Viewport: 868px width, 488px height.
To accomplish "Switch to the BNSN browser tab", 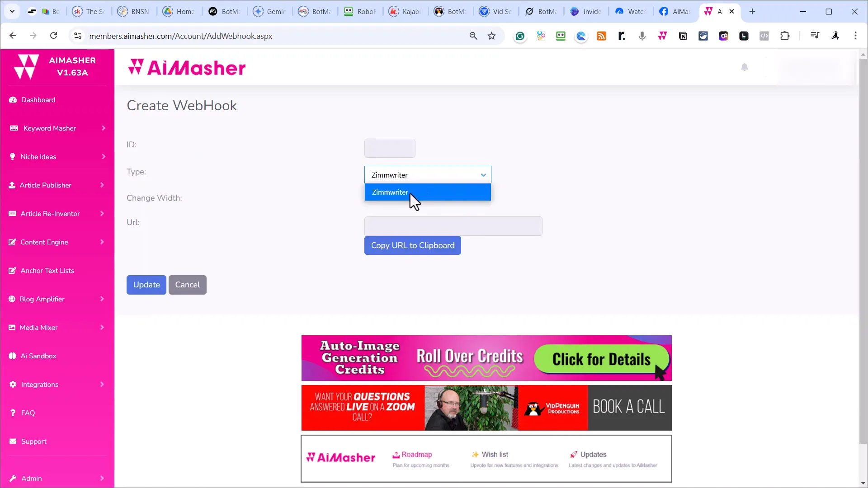I will (x=134, y=12).
